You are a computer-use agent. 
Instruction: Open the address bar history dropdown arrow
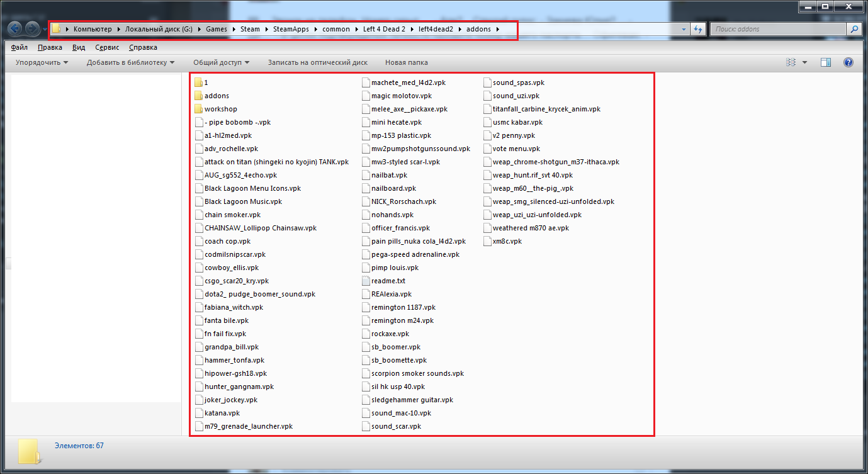[x=684, y=29]
